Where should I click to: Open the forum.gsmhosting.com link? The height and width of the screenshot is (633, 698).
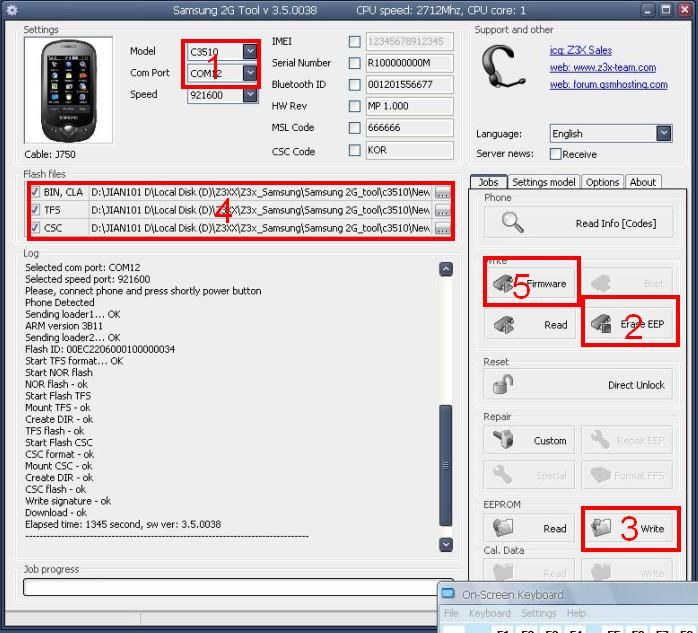point(609,84)
